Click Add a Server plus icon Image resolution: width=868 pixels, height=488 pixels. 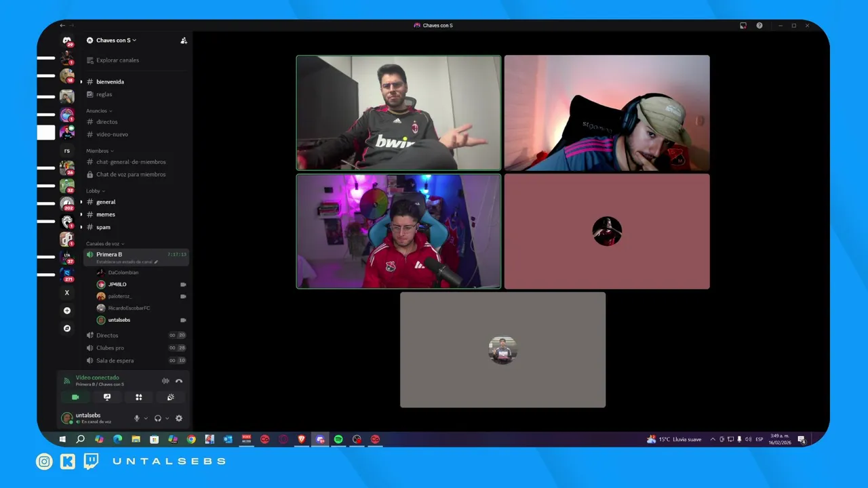(x=66, y=310)
